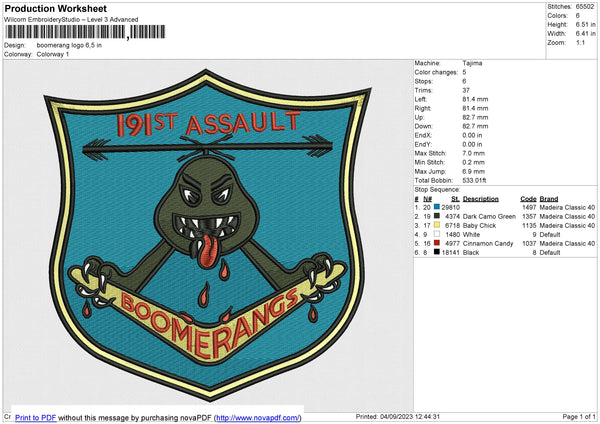Viewport: 600px width, 424px height.
Task: Click 'Wilcom EmbroideryStudio – Level 3 Advanced' text
Action: point(71,20)
